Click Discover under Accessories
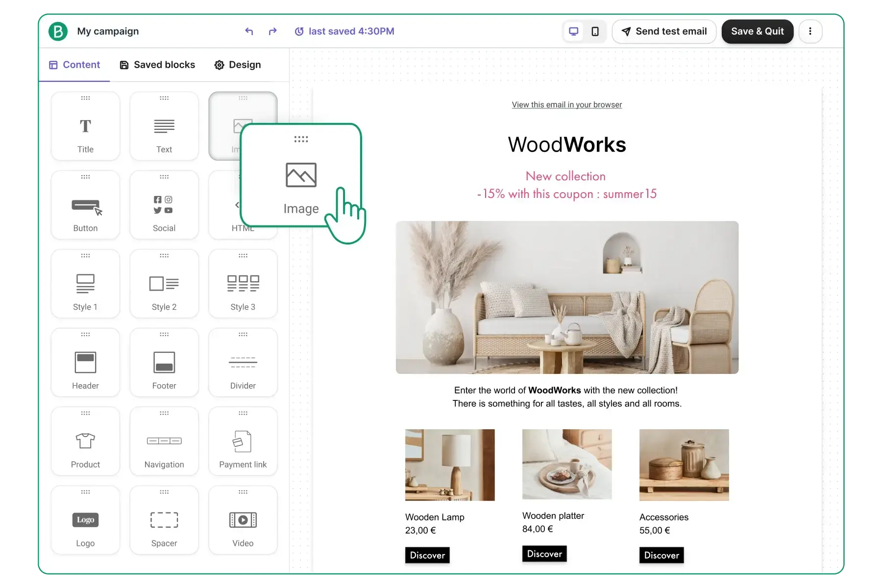The width and height of the screenshot is (882, 588). tap(661, 555)
